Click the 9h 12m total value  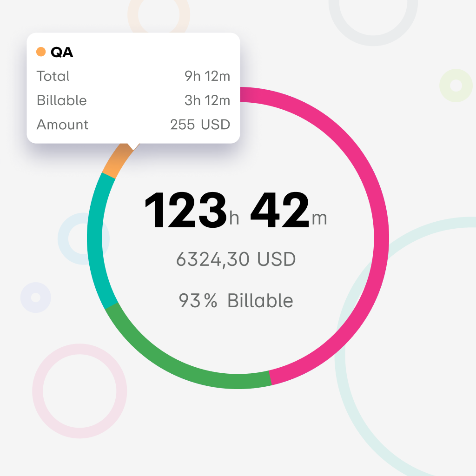[207, 76]
